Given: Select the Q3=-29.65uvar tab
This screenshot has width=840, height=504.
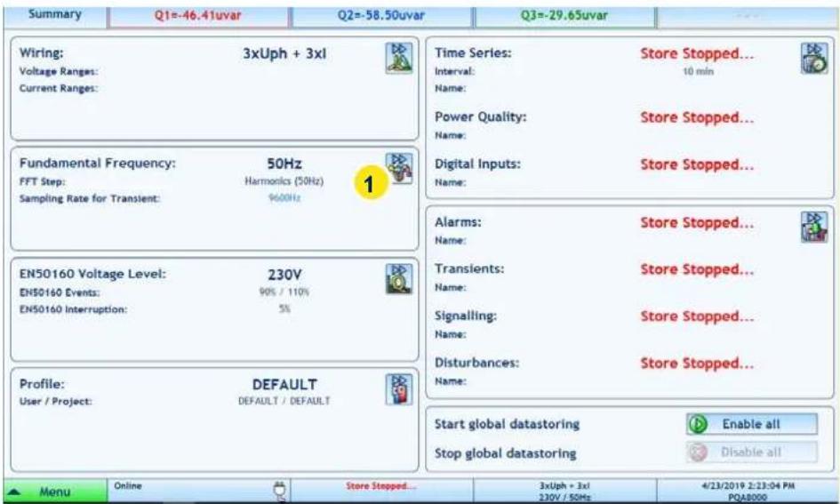Looking at the screenshot, I should point(564,15).
